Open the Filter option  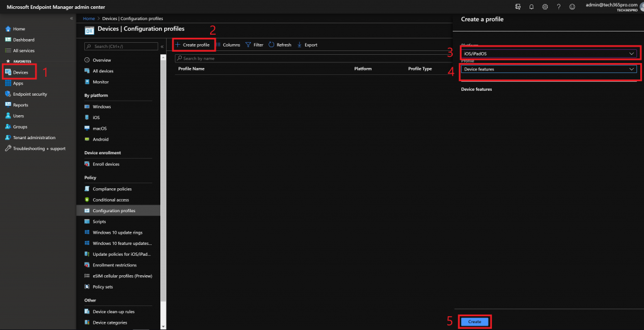click(254, 45)
